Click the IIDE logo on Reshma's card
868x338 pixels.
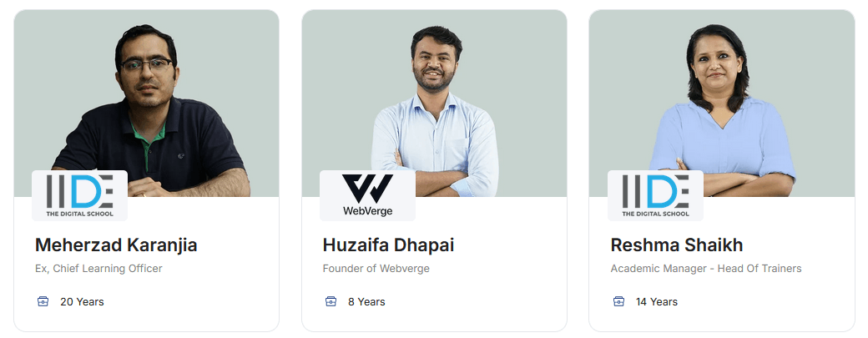(x=655, y=196)
